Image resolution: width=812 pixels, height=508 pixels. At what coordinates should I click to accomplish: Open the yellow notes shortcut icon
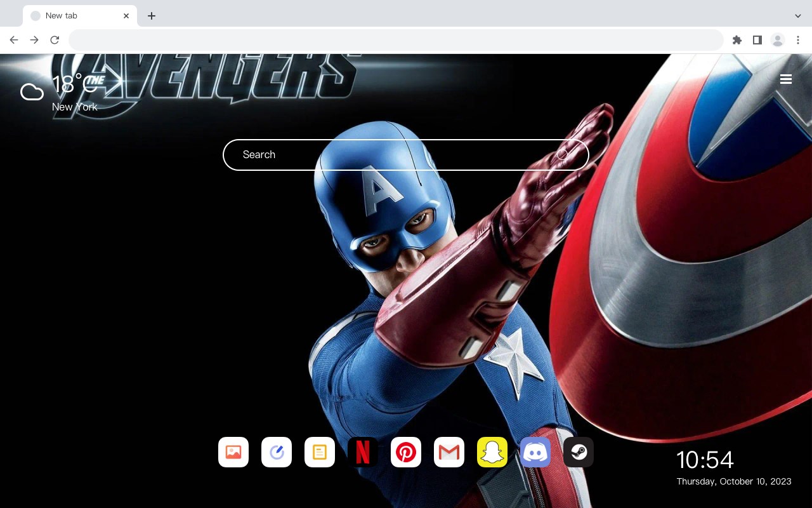[320, 452]
